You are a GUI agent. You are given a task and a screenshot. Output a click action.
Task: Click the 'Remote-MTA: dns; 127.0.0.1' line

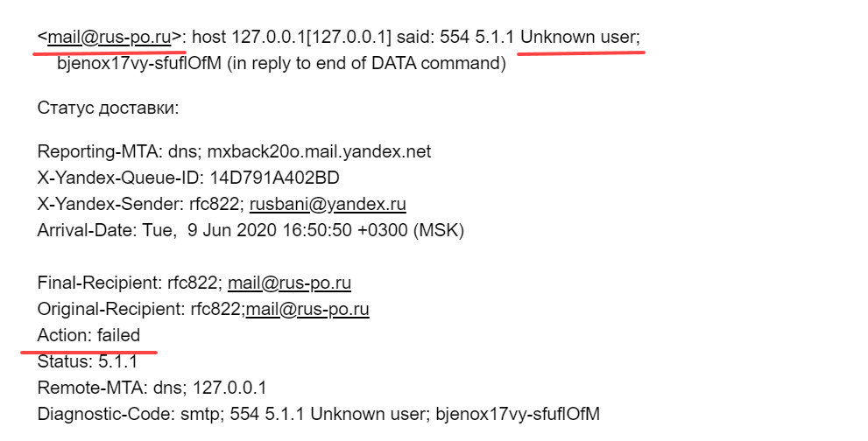tap(152, 388)
